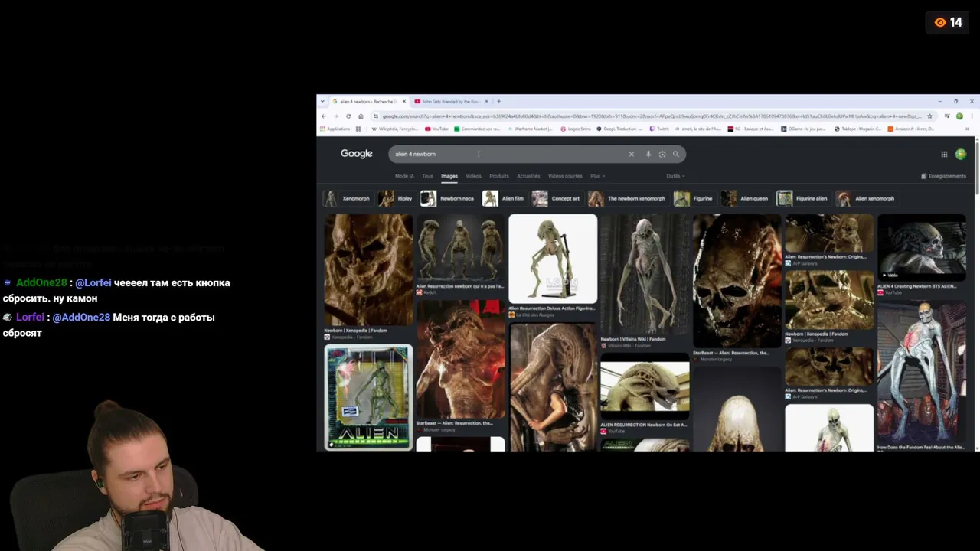This screenshot has width=980, height=551.
Task: Switch to the Mode IA tab
Action: coord(404,176)
